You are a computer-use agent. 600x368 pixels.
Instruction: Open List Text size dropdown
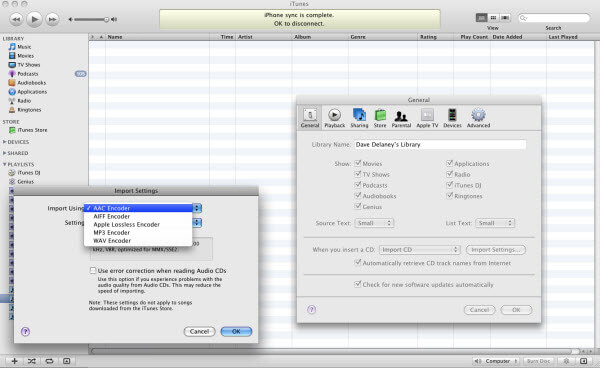coord(495,223)
